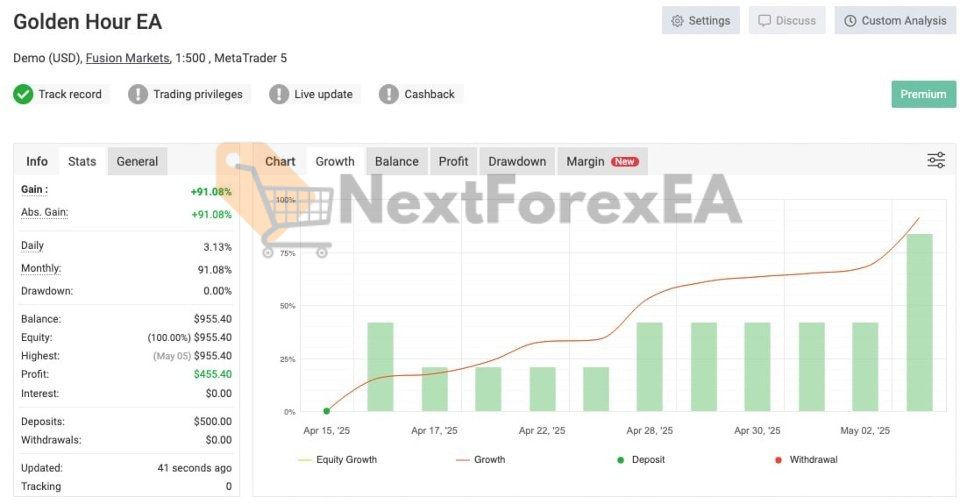This screenshot has width=960, height=504.
Task: Open the Drawdown chart tab
Action: pyautogui.click(x=517, y=161)
